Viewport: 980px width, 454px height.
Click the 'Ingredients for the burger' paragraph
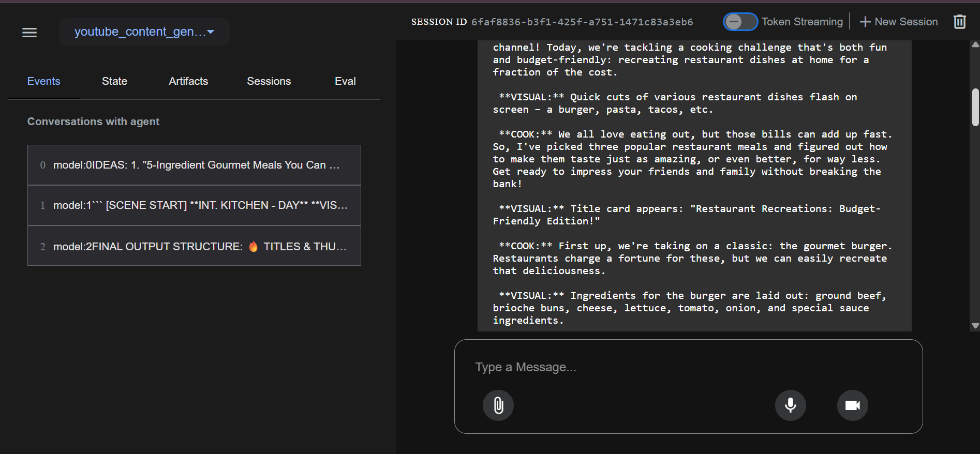pos(689,308)
